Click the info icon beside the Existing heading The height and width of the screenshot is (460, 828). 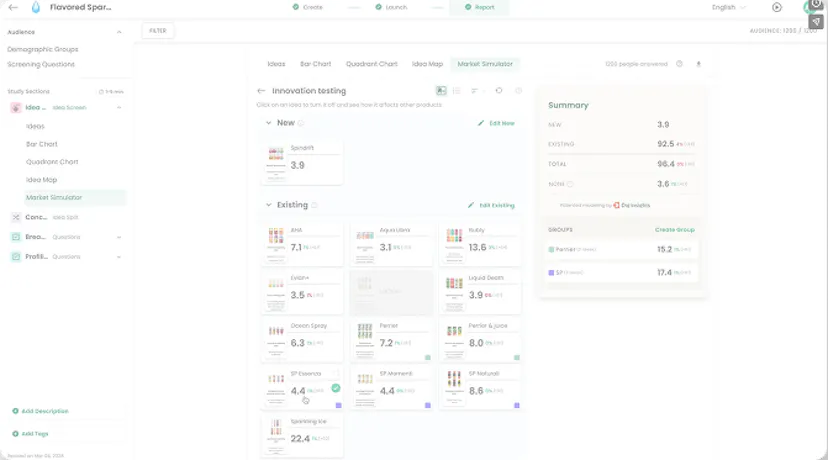click(x=314, y=205)
